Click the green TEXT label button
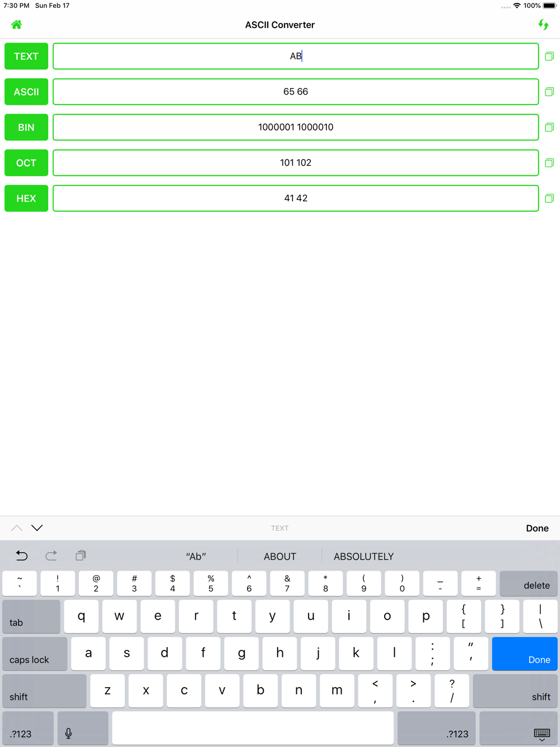This screenshot has width=560, height=747. [x=26, y=56]
